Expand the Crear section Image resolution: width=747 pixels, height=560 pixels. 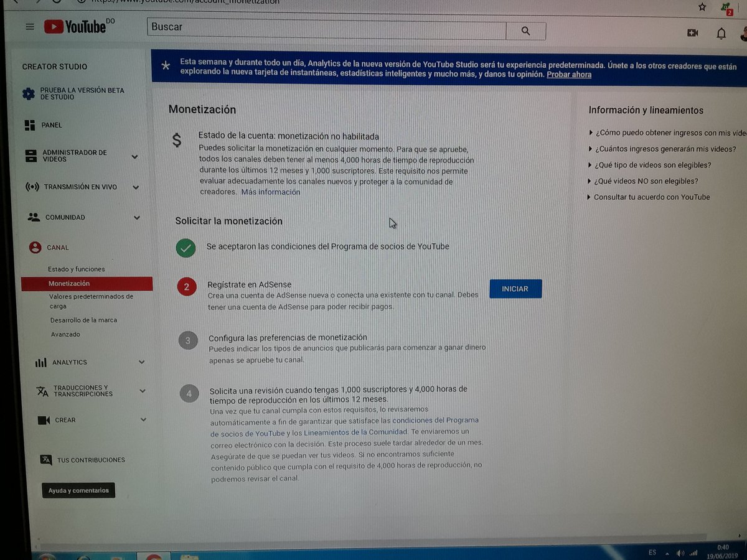143,420
